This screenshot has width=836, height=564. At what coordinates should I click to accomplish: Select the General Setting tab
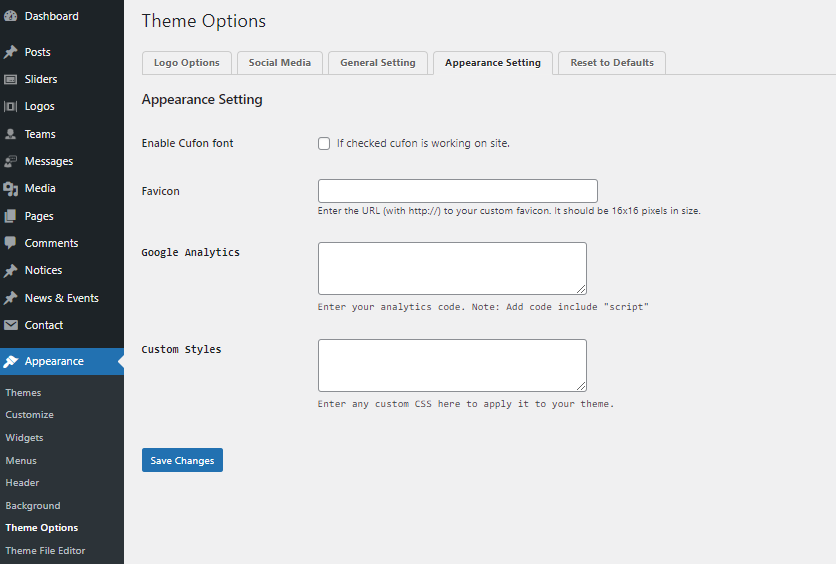tap(378, 63)
